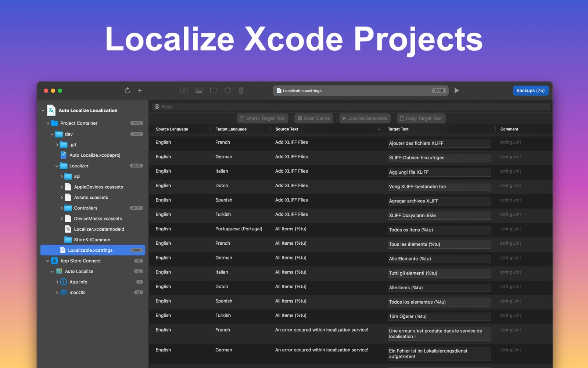Select the phone device toolbar icon
This screenshot has width=588, height=368.
(x=241, y=91)
